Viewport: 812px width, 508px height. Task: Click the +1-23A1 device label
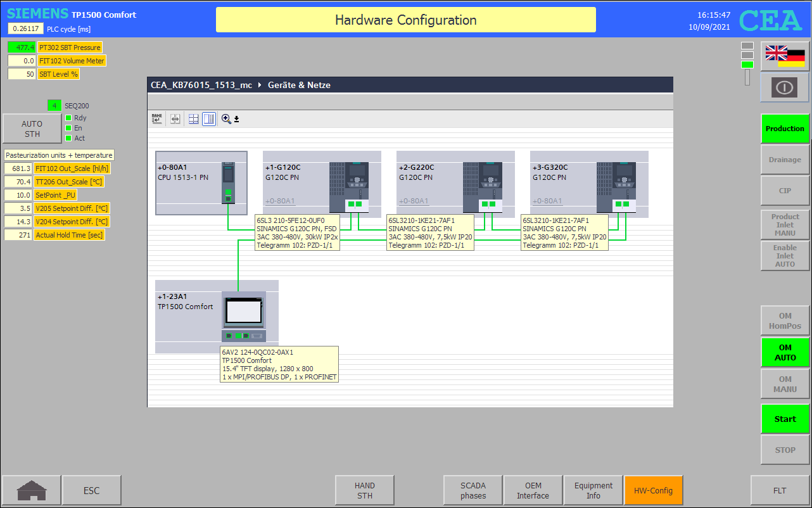(x=172, y=296)
